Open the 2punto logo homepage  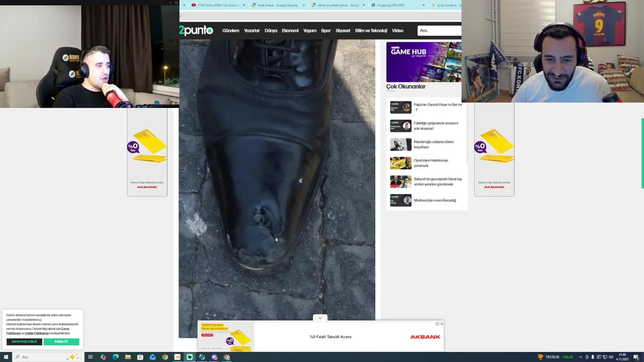(x=196, y=31)
